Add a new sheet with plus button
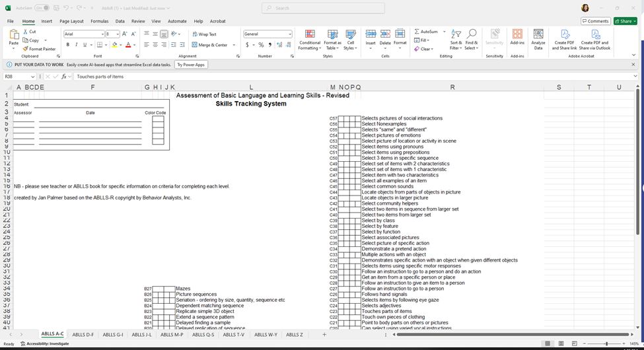Screen dimensions: 644x350 click(x=324, y=335)
